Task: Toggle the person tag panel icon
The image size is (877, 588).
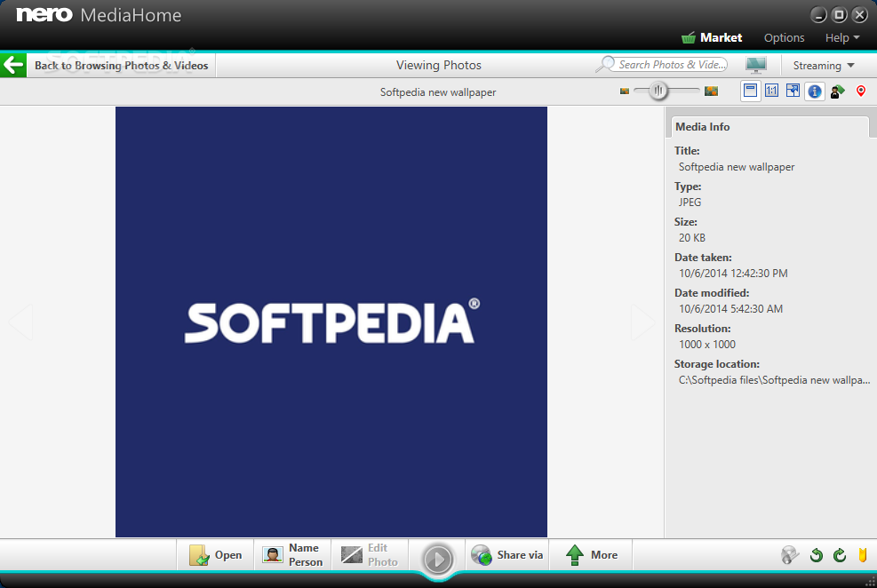Action: pyautogui.click(x=837, y=91)
